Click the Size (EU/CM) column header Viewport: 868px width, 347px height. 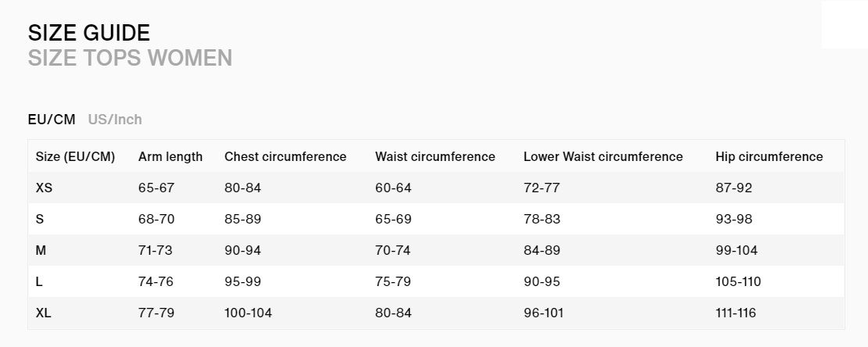(x=75, y=156)
